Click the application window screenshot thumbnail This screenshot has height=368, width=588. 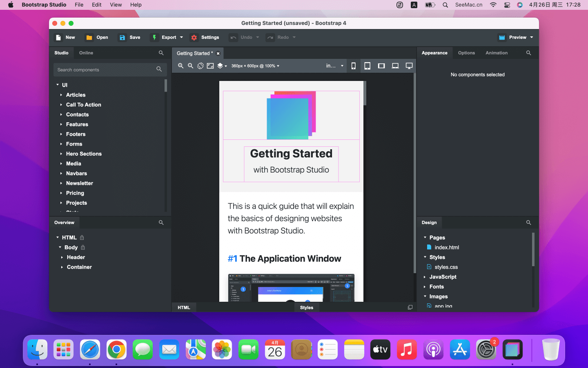tap(291, 288)
